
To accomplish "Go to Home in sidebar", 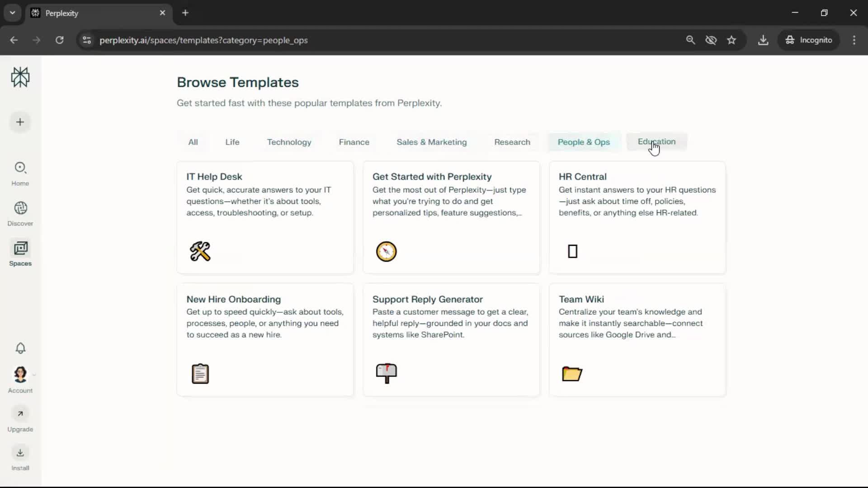I will click(20, 173).
